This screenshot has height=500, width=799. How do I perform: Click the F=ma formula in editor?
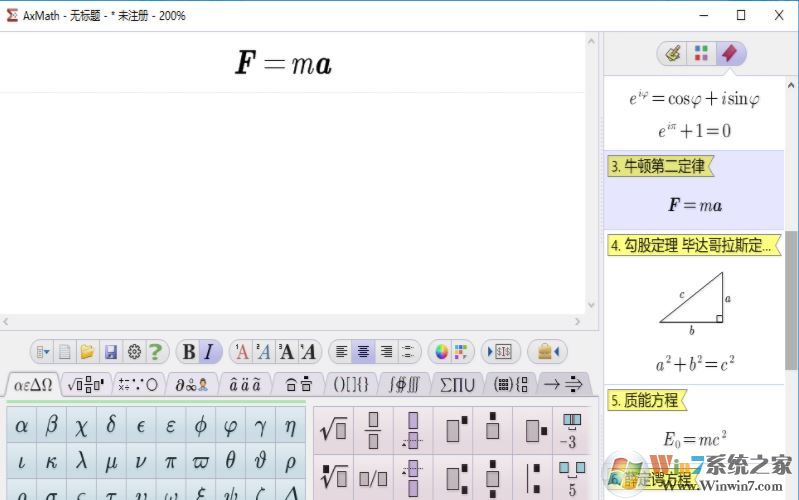click(283, 64)
